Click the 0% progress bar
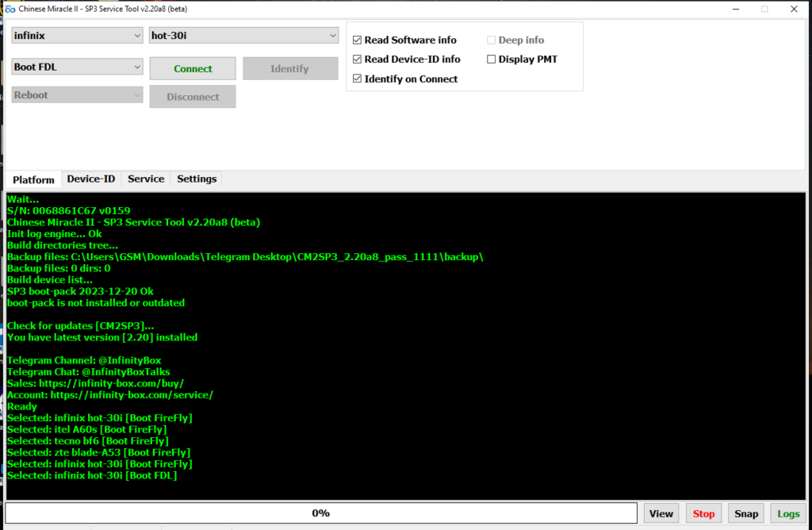 (x=321, y=513)
